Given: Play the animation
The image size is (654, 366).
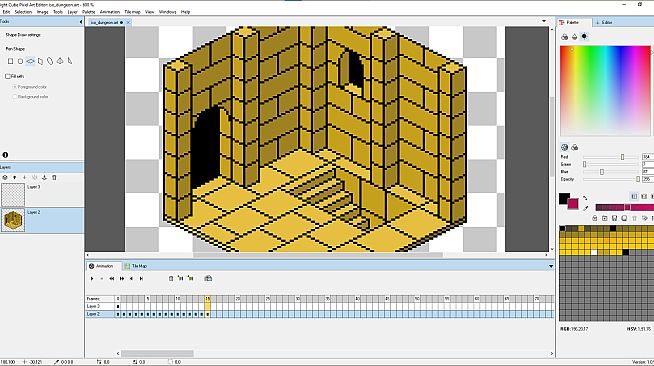Looking at the screenshot, I should 92,278.
